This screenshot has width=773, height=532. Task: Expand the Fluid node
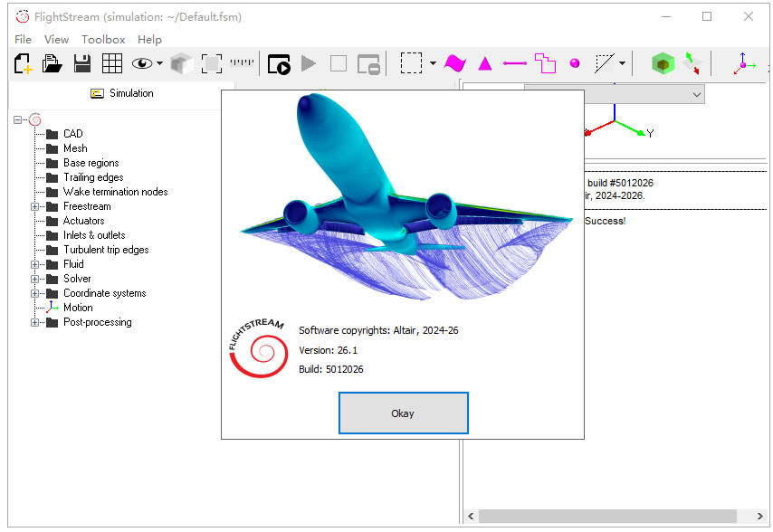coord(34,264)
